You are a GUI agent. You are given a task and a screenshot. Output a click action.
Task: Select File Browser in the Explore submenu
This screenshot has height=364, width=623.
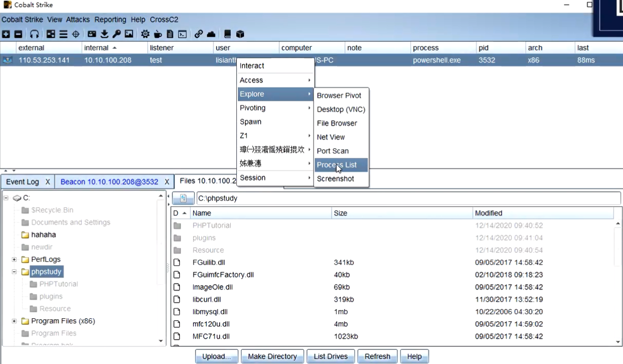pyautogui.click(x=341, y=123)
